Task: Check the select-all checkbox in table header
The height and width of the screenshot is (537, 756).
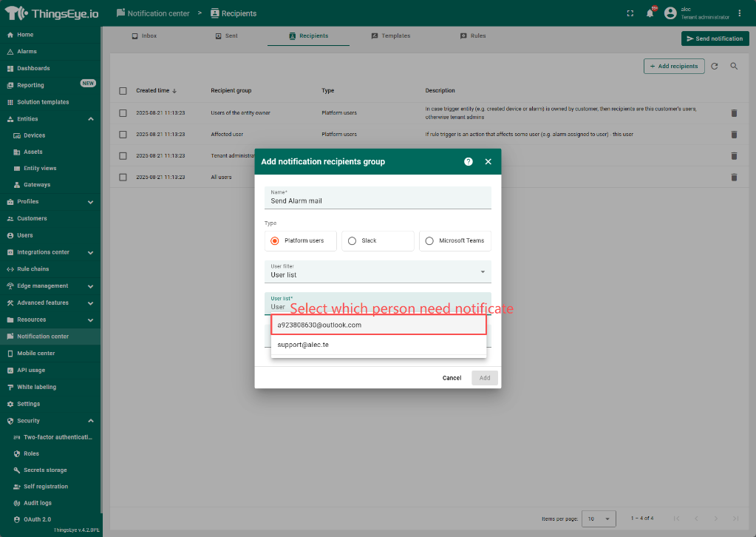Action: click(x=123, y=91)
